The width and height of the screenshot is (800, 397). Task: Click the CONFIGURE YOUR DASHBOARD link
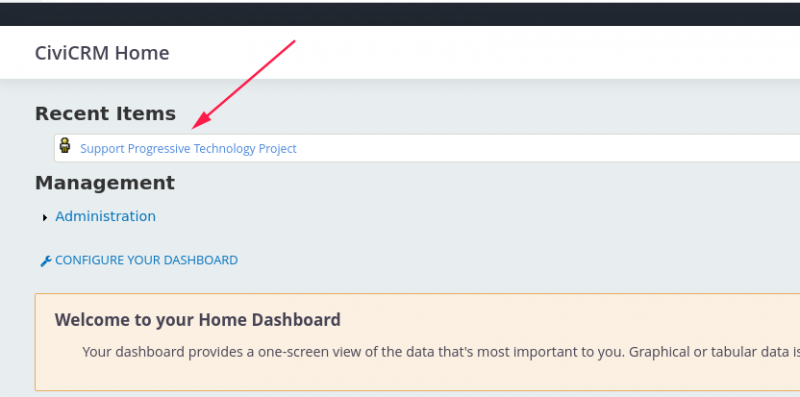(x=146, y=260)
